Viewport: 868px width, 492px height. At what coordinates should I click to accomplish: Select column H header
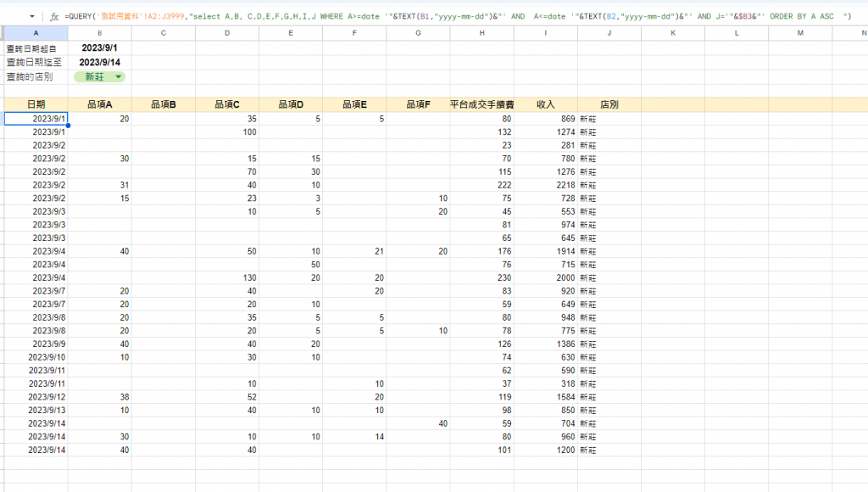click(x=481, y=33)
